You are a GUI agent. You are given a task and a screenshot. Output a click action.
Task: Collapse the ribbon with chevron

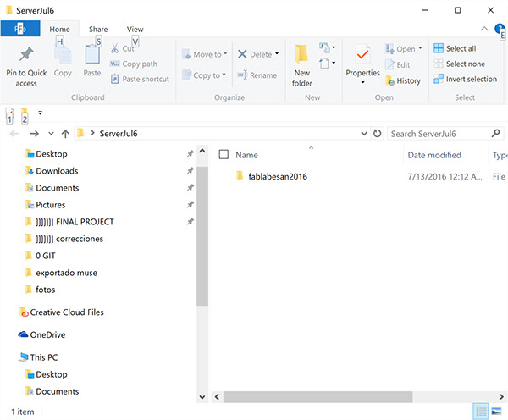484,29
